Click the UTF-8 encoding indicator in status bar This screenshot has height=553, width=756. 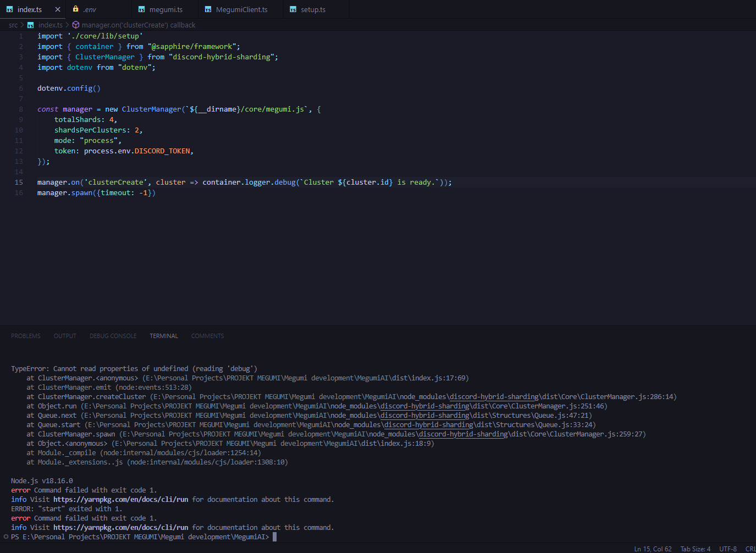click(x=727, y=548)
